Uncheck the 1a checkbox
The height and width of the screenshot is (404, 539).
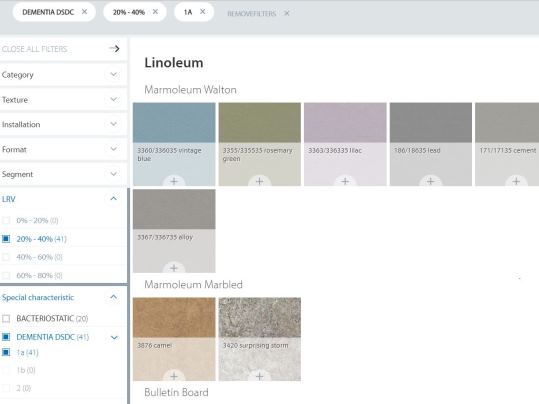coord(6,352)
